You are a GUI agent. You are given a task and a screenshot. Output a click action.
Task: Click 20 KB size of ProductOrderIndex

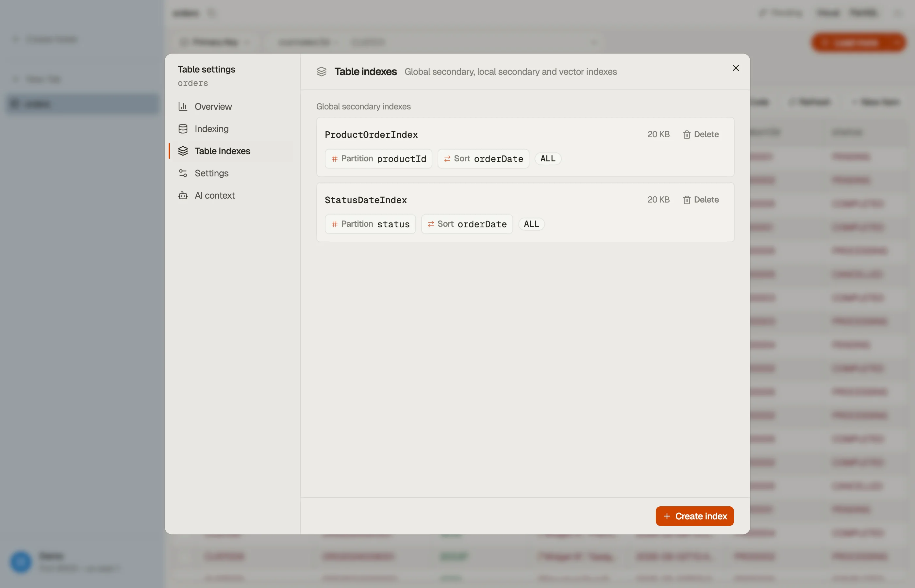pyautogui.click(x=658, y=134)
